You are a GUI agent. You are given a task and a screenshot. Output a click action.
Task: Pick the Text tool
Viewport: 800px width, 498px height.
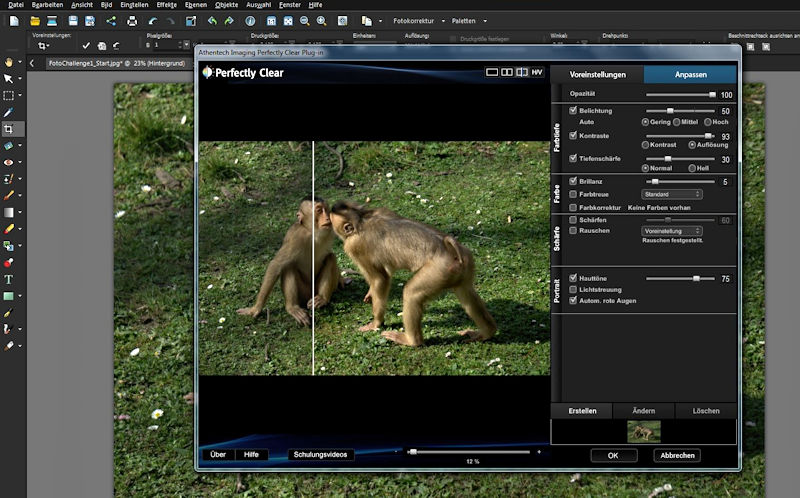coord(8,280)
